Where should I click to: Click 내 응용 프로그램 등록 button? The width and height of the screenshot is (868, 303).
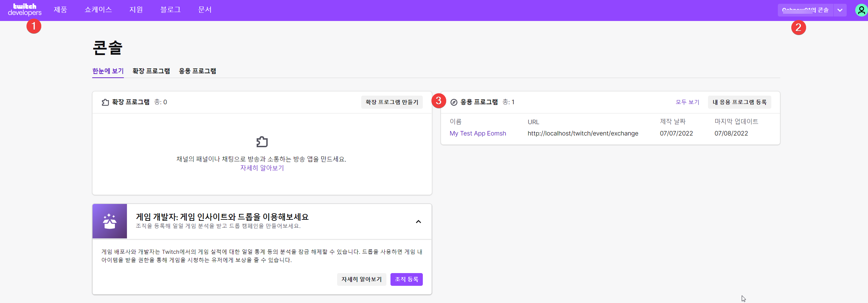click(x=739, y=102)
